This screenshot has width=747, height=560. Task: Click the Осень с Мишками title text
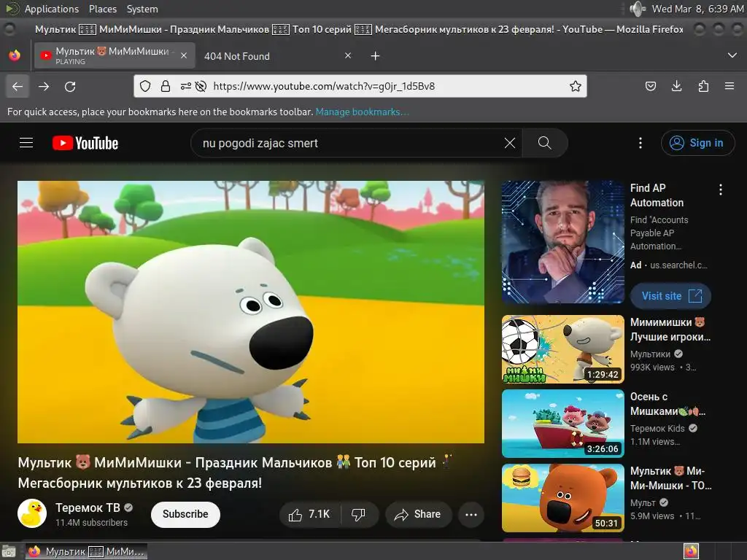tap(667, 404)
